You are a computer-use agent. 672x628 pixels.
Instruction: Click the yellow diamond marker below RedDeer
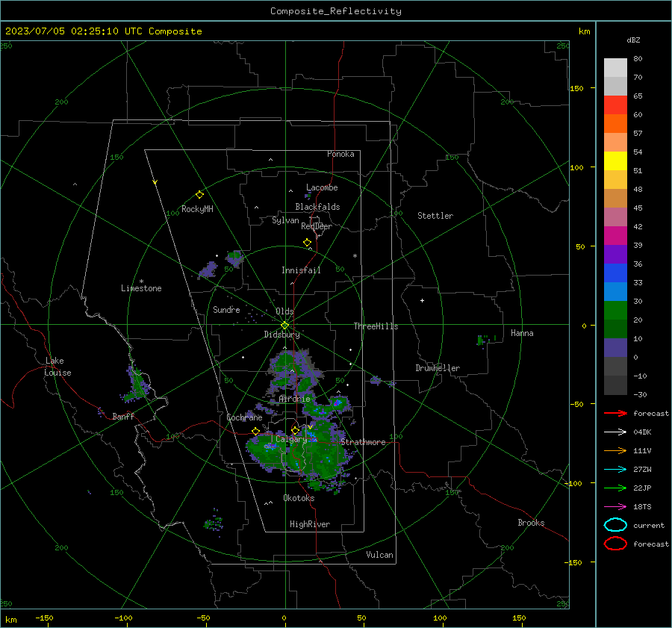click(x=307, y=243)
